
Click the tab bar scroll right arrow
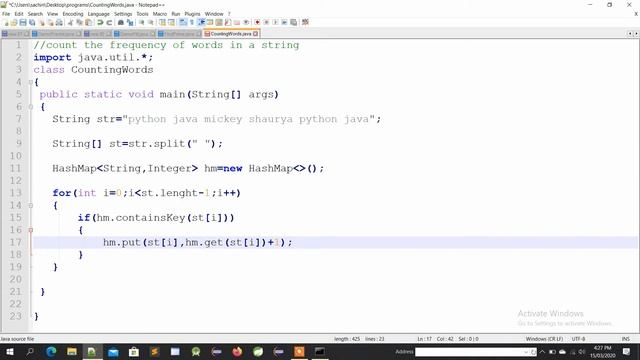point(636,33)
